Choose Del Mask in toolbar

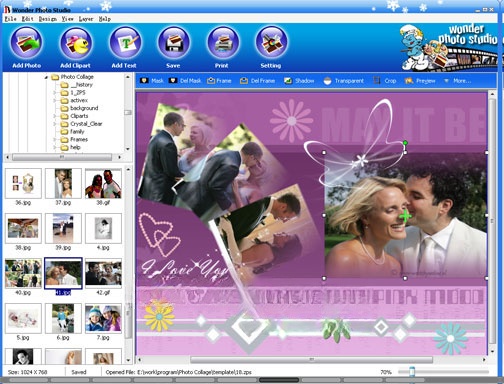pyautogui.click(x=185, y=81)
